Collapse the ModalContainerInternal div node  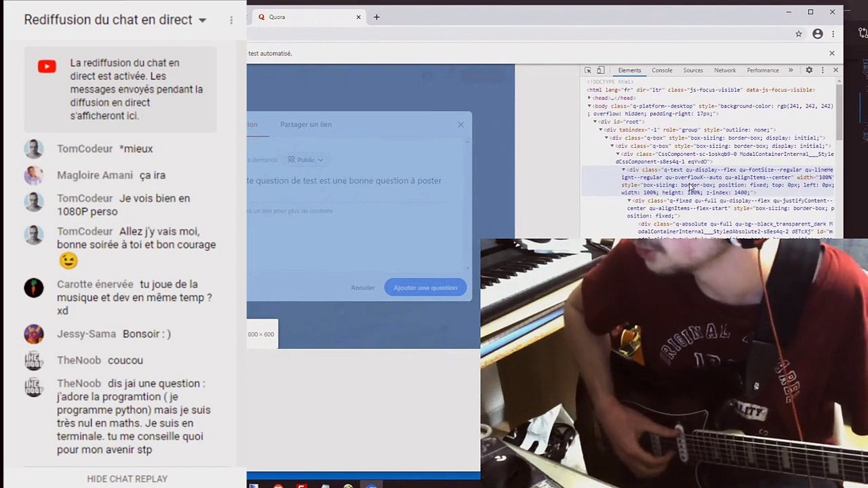click(x=618, y=154)
